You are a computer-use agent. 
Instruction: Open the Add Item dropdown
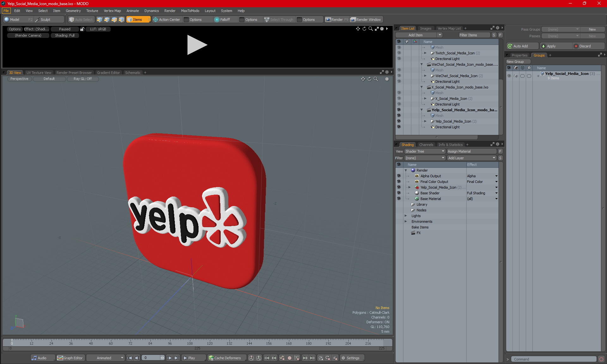pyautogui.click(x=419, y=35)
